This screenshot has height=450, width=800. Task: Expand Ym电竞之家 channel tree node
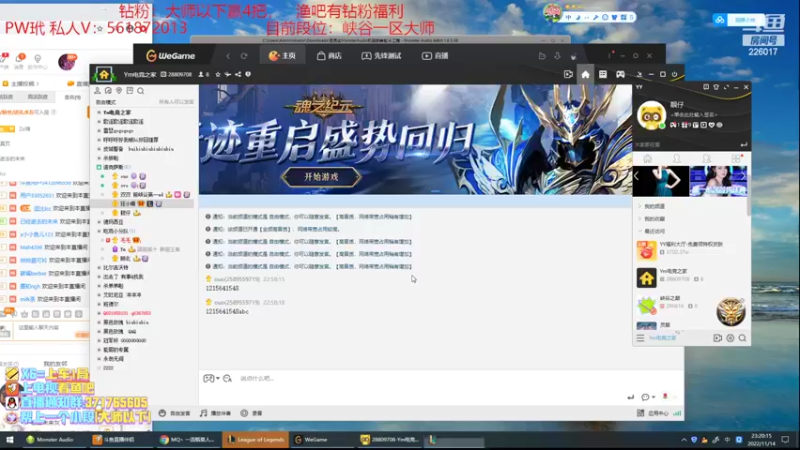coord(99,112)
